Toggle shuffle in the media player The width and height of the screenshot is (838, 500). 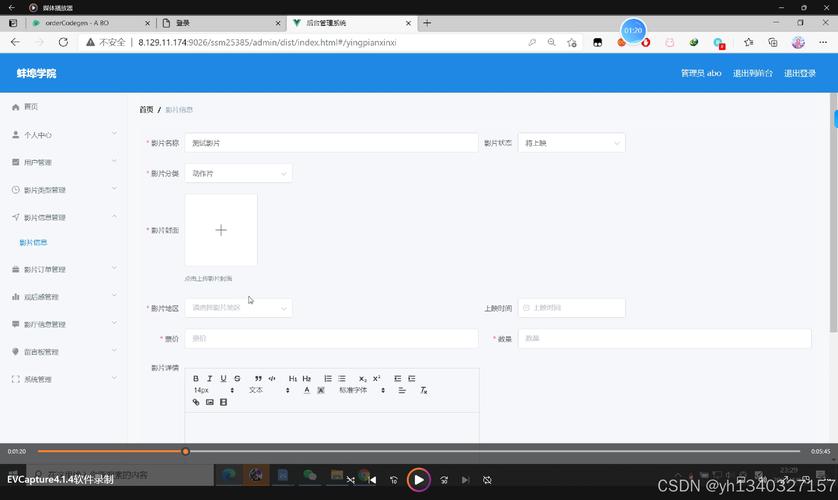click(x=351, y=480)
